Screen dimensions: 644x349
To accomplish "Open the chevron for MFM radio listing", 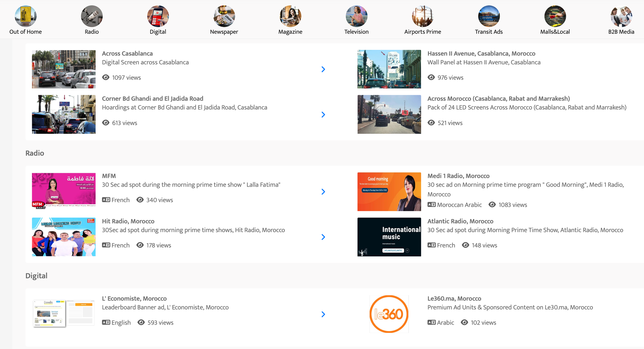I will tap(323, 192).
